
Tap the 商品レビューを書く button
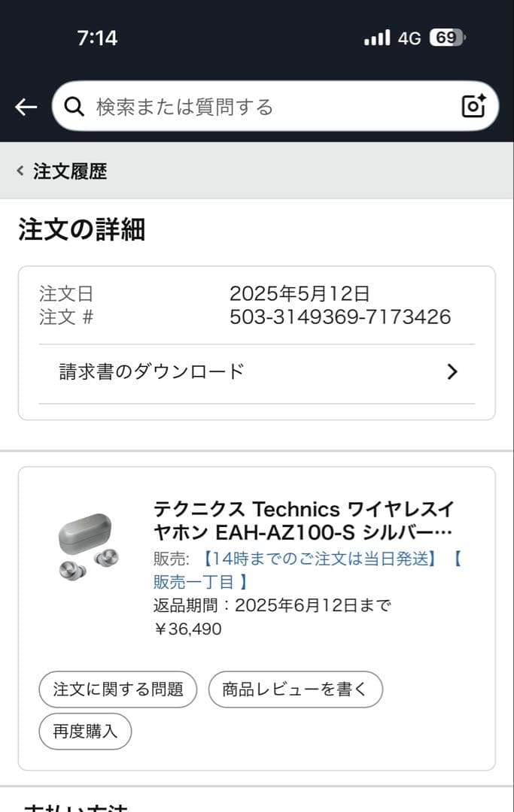point(295,689)
